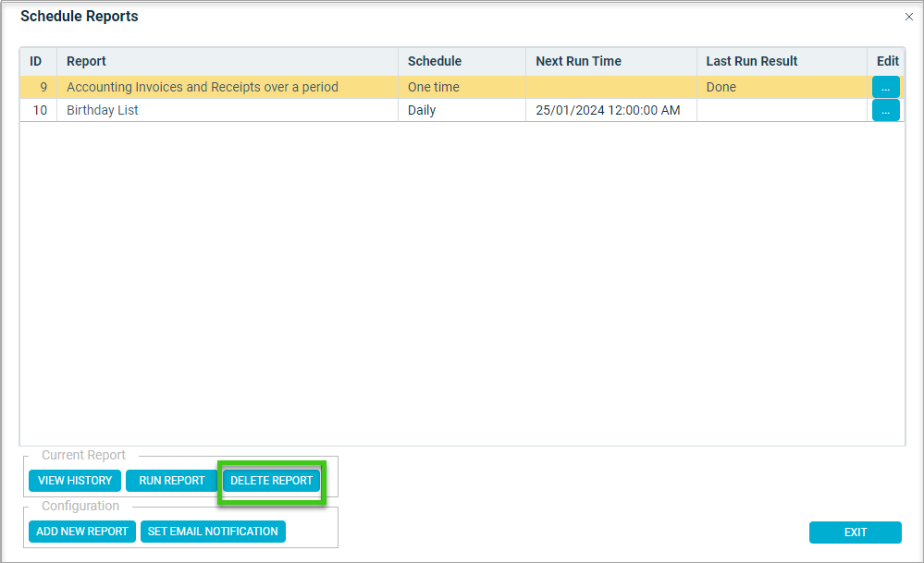Click ID cell 10
Image resolution: width=924 pixels, height=563 pixels.
pyautogui.click(x=38, y=110)
